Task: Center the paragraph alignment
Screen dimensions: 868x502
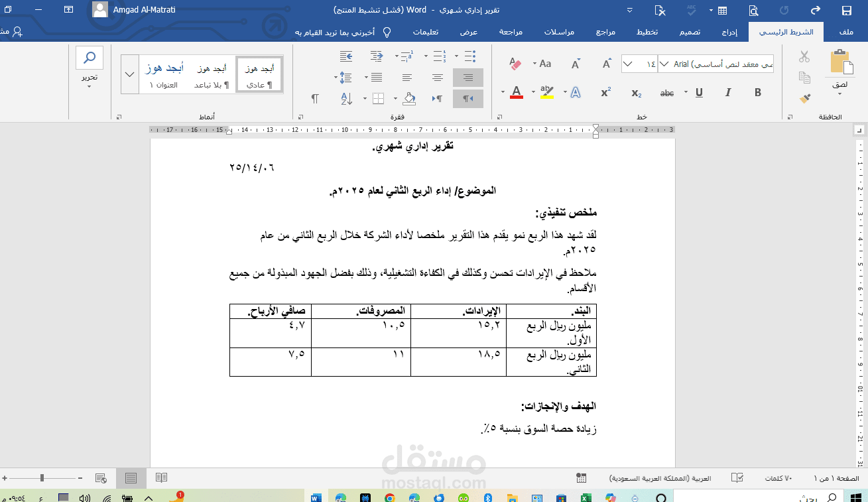Action: (x=438, y=78)
